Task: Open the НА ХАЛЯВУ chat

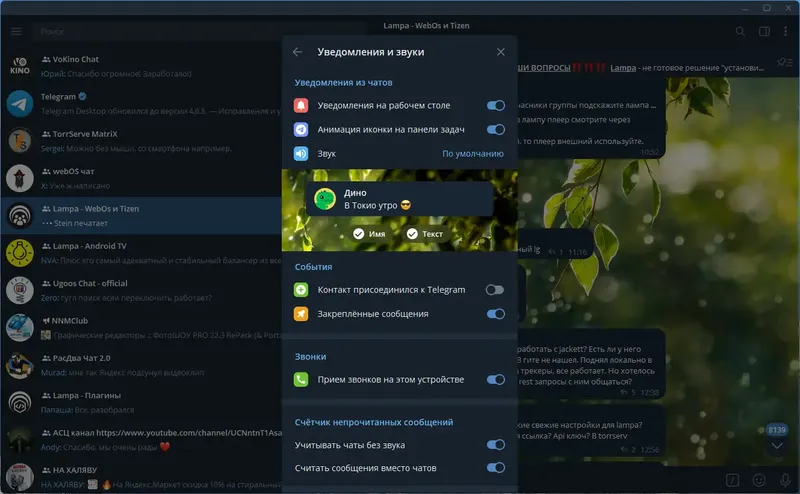Action: 141,477
